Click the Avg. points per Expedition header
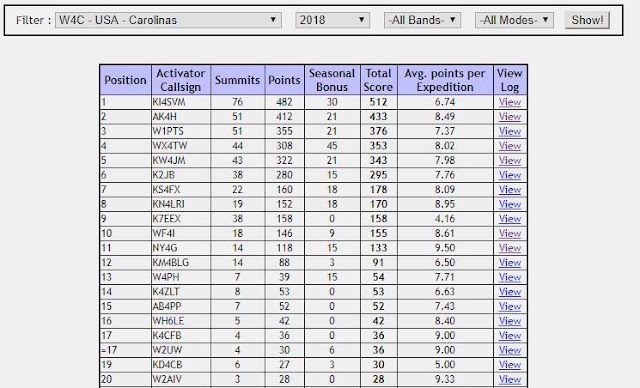 click(x=445, y=80)
